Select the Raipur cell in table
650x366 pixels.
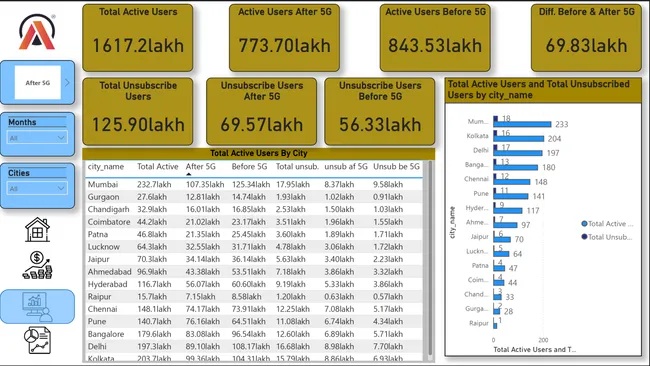(99, 297)
